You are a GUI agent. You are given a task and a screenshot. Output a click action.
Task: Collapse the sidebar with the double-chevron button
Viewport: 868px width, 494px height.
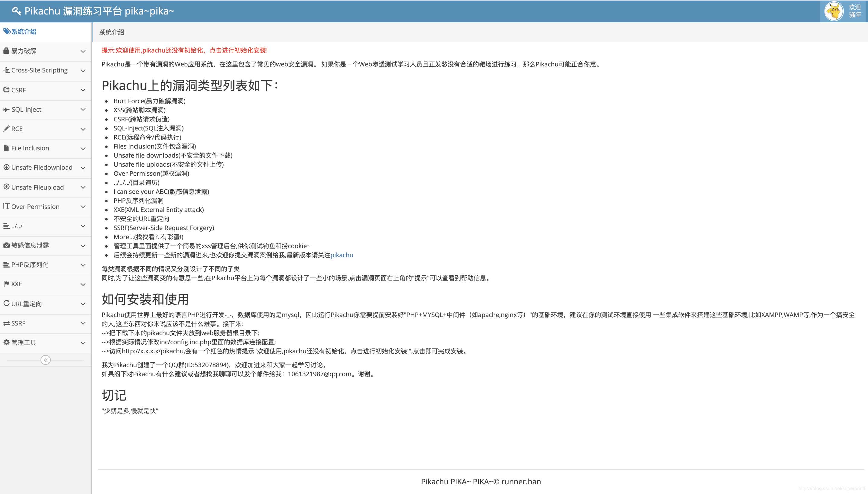[46, 360]
